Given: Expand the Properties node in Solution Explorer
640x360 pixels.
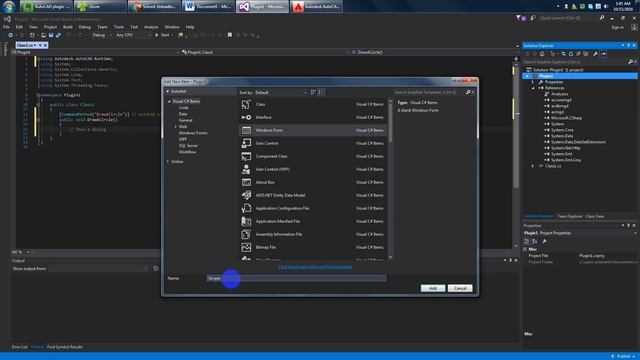Looking at the screenshot, I should [x=533, y=82].
